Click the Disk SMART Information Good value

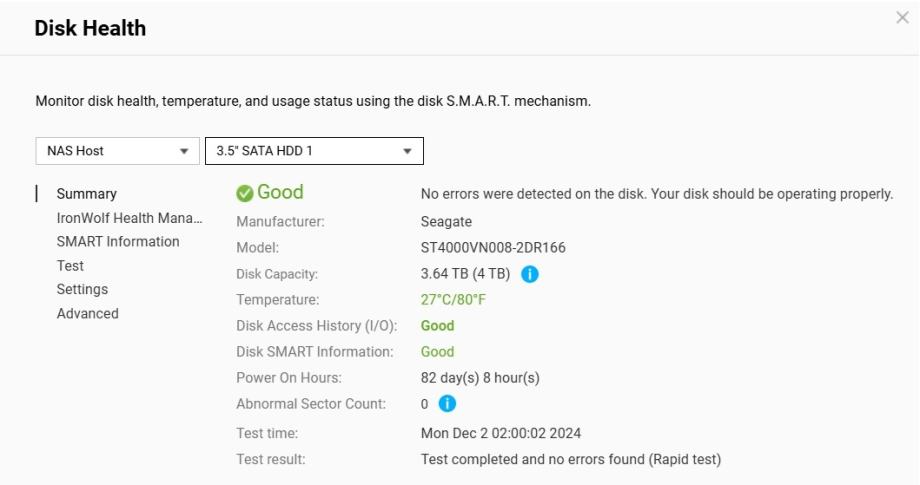pyautogui.click(x=437, y=352)
